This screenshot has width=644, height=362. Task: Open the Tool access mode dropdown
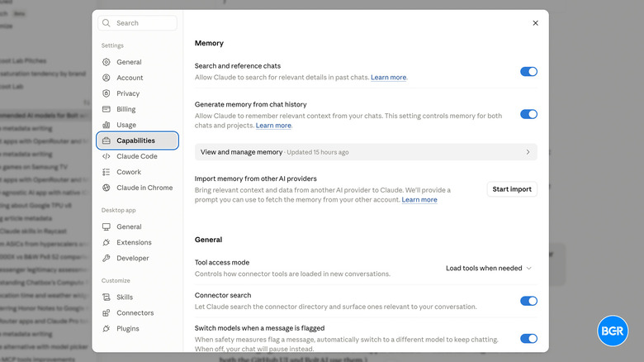click(x=489, y=269)
